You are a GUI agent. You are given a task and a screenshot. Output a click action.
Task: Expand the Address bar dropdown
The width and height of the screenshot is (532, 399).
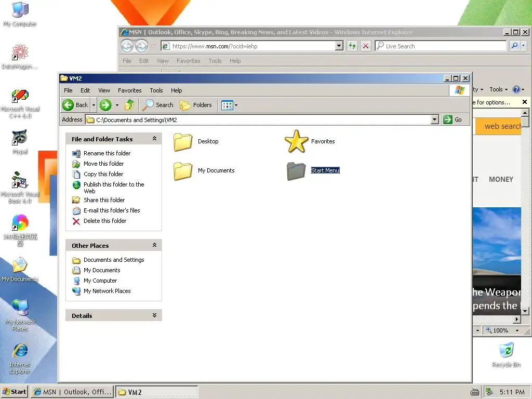pos(435,119)
